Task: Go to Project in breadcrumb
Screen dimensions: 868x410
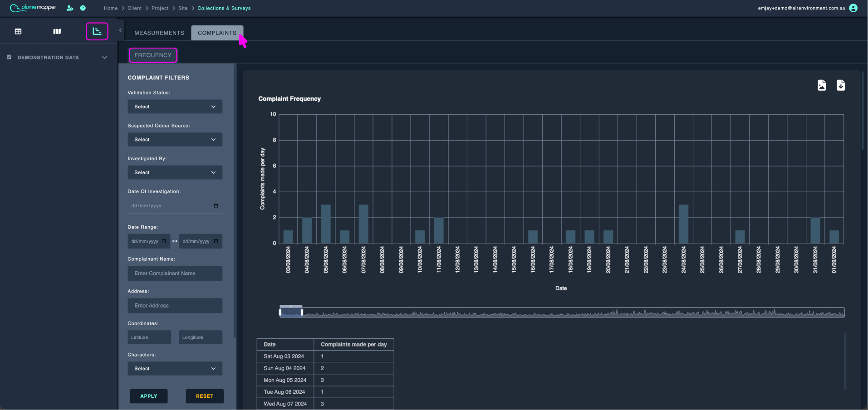Action: coord(160,8)
